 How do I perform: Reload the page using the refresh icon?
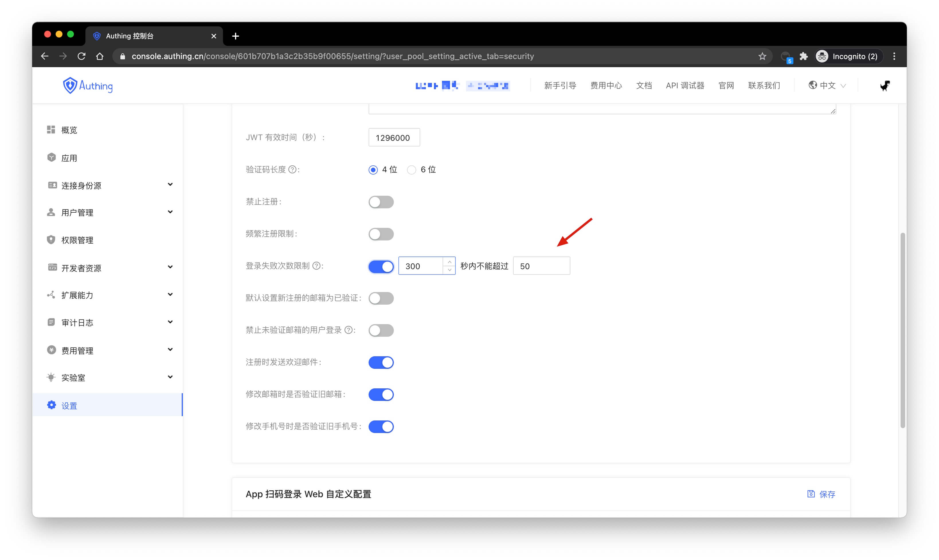[81, 56]
